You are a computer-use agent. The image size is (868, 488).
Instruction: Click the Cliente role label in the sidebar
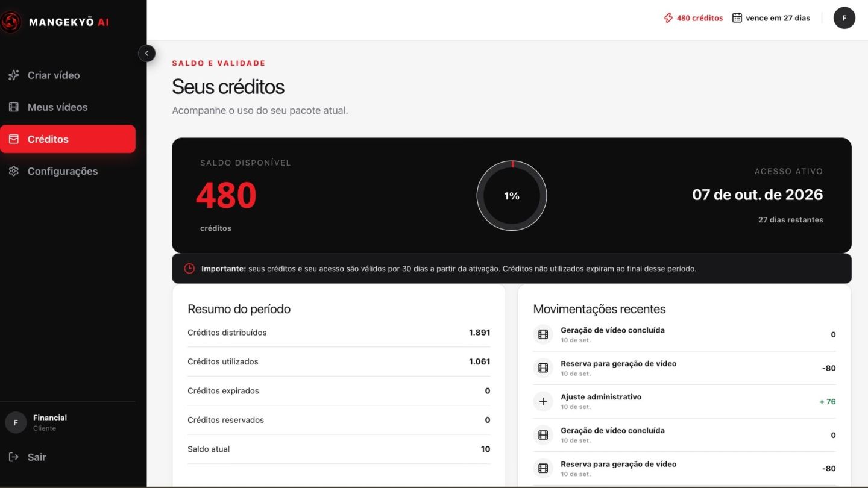pos(45,428)
